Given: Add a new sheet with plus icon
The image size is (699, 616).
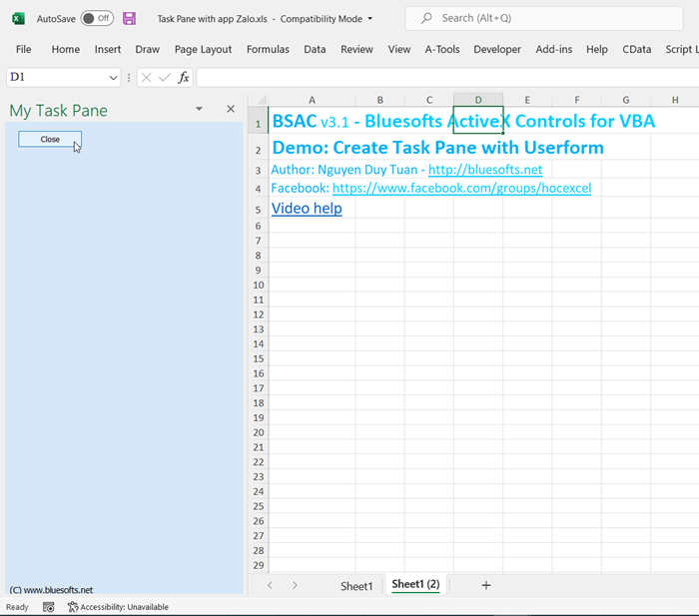Looking at the screenshot, I should pyautogui.click(x=486, y=586).
